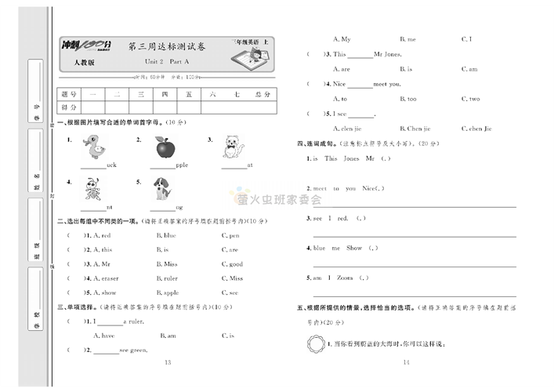Click the section heading '三、单项选择'
This screenshot has height=392, width=554.
click(78, 307)
